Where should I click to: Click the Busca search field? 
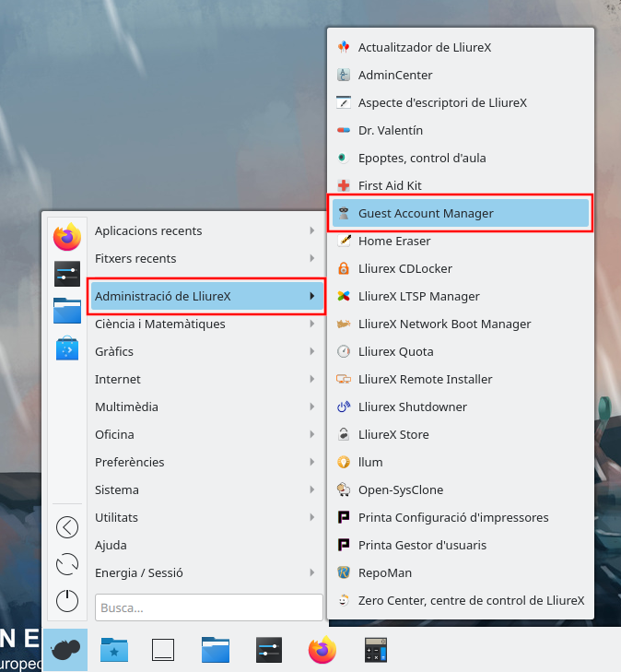pyautogui.click(x=208, y=607)
